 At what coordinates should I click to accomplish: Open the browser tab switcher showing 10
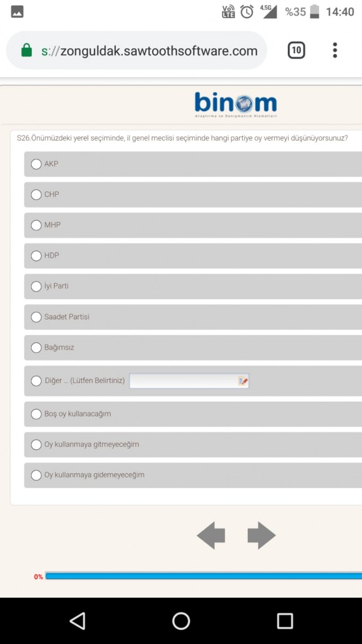(x=296, y=50)
